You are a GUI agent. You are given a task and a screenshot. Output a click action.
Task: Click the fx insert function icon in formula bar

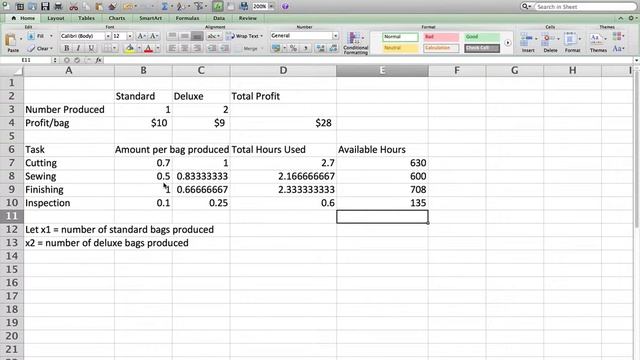(98, 60)
